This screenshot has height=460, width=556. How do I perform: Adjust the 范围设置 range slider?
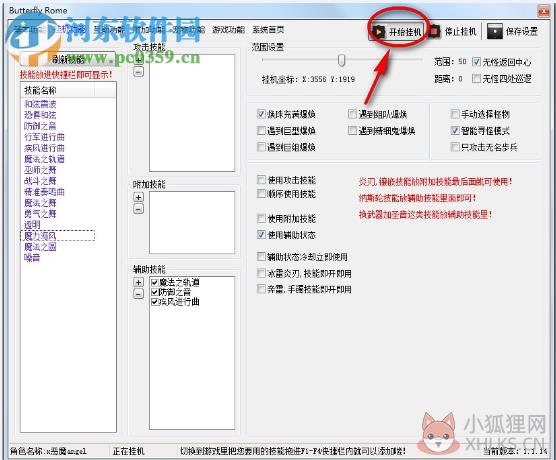[341, 60]
